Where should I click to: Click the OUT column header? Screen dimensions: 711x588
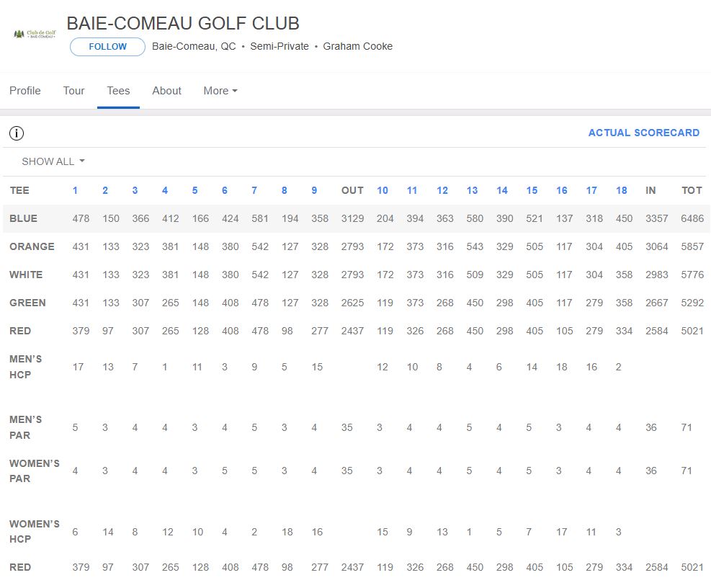[x=352, y=190]
